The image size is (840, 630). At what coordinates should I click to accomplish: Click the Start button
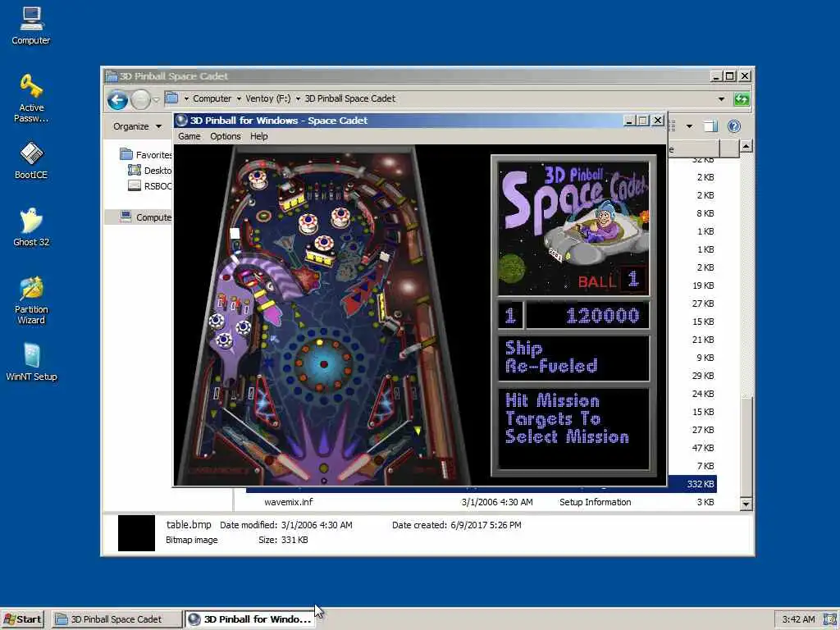point(22,619)
